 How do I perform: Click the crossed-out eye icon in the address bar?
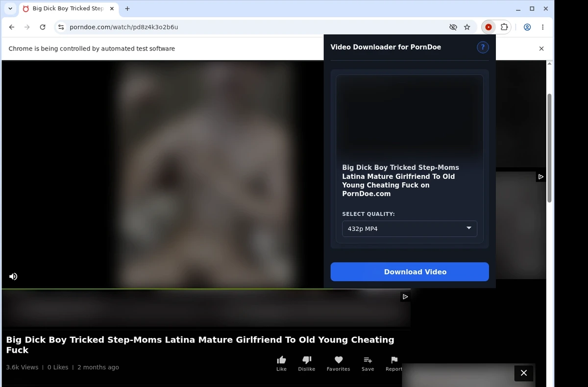click(x=453, y=27)
